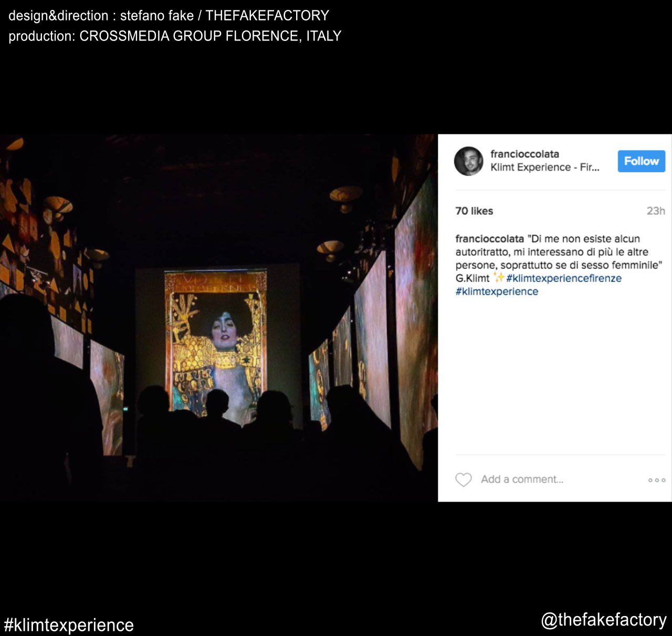Click the #klimtexperiencefirenze hashtag

pyautogui.click(x=564, y=279)
